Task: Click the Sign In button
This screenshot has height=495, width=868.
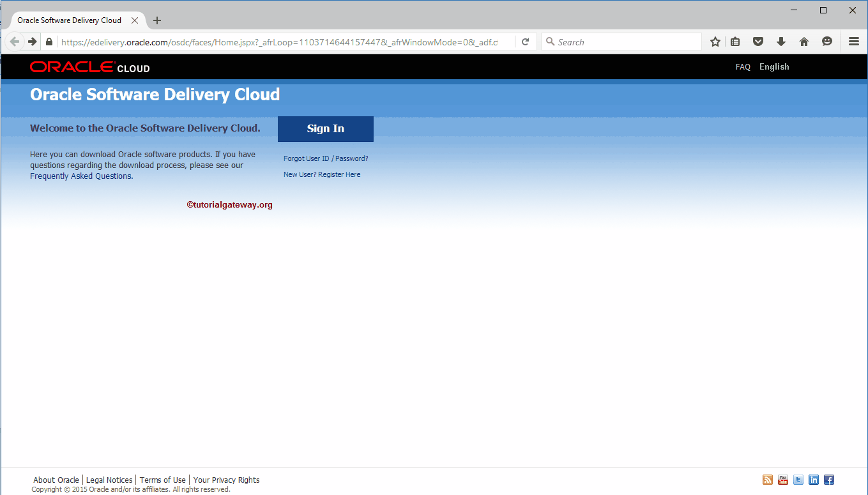Action: [x=326, y=128]
